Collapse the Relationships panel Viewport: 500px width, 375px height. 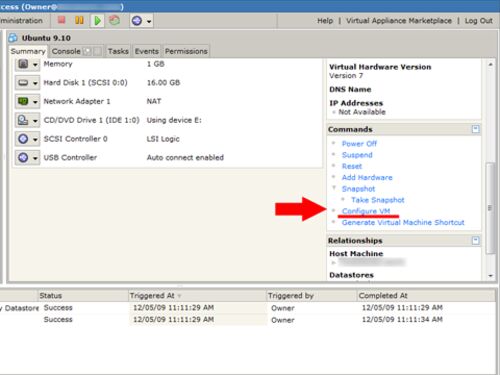[x=476, y=240]
